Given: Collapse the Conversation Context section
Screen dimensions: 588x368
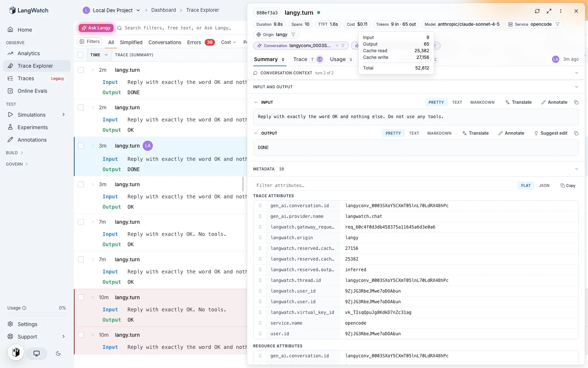Looking at the screenshot, I should pyautogui.click(x=576, y=73).
